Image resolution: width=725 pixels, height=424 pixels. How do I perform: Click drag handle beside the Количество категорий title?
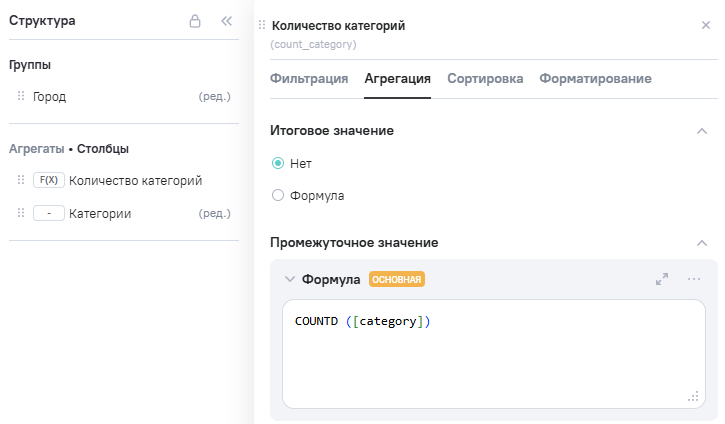[262, 25]
